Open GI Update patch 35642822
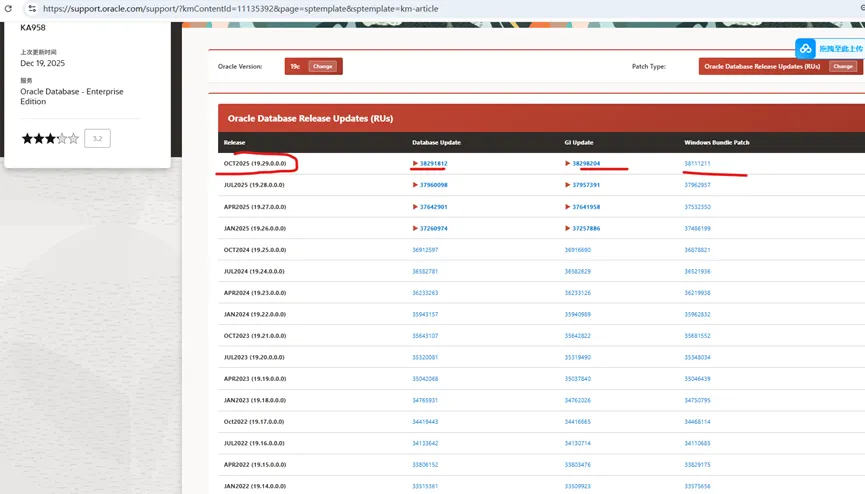 [x=578, y=336]
